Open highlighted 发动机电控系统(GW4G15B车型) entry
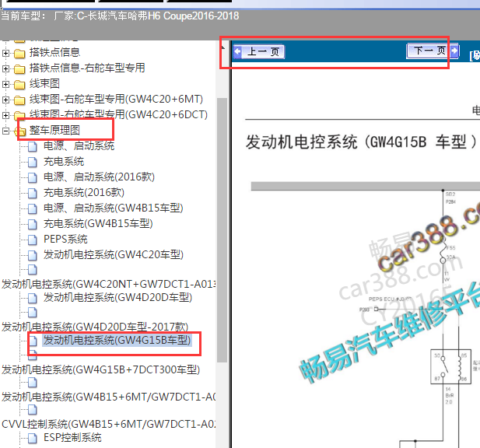The width and height of the screenshot is (480, 448). pyautogui.click(x=117, y=340)
